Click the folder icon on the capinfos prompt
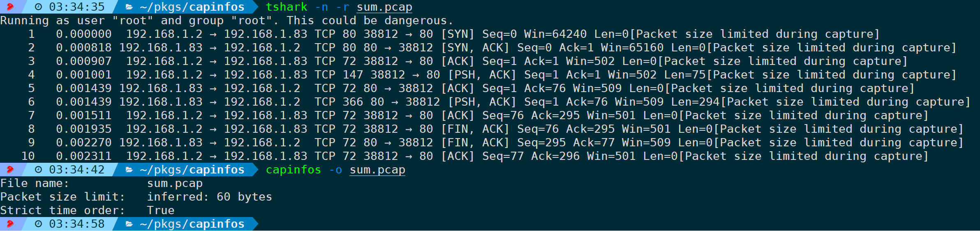The height and width of the screenshot is (231, 980). [129, 170]
